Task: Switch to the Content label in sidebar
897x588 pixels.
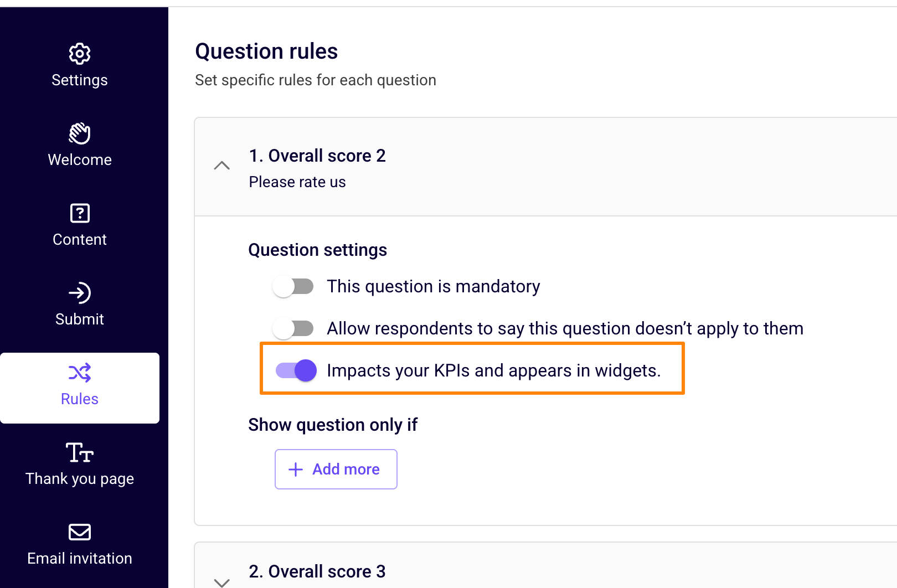Action: [80, 240]
